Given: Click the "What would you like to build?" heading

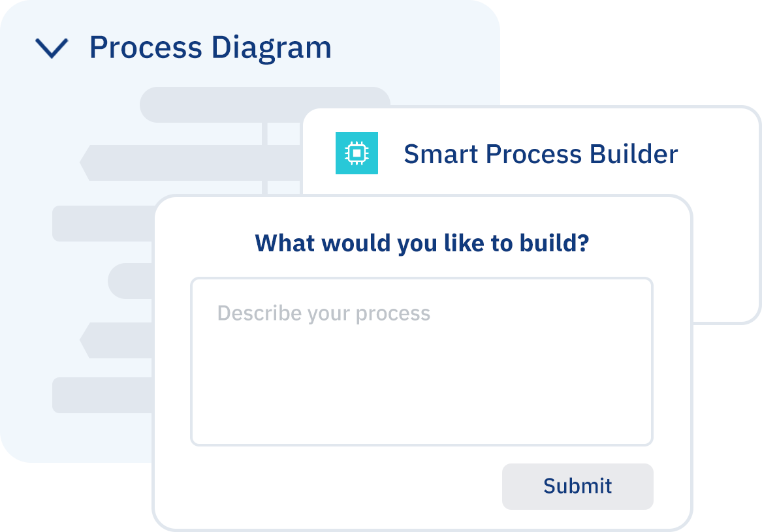Looking at the screenshot, I should [x=422, y=243].
